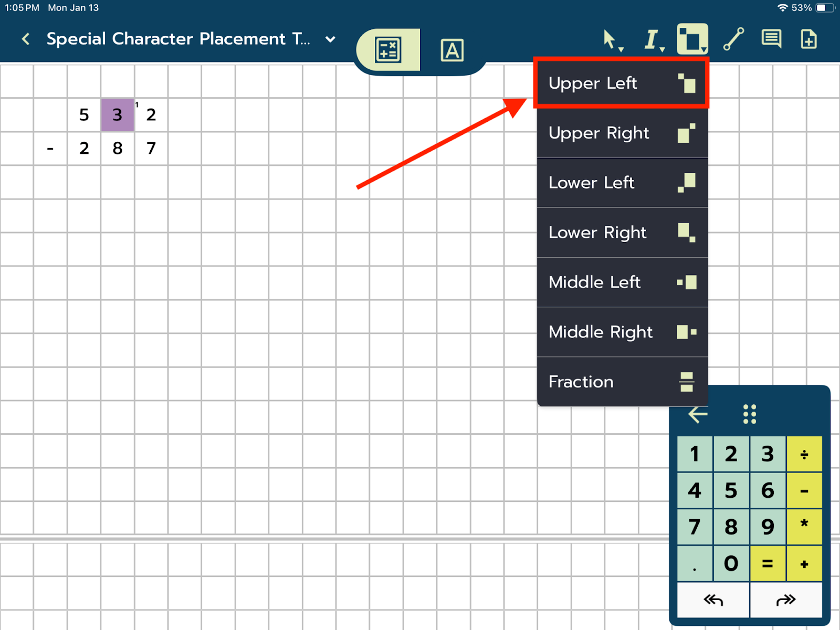Open the comment note tool
The width and height of the screenshot is (840, 630).
coord(771,39)
